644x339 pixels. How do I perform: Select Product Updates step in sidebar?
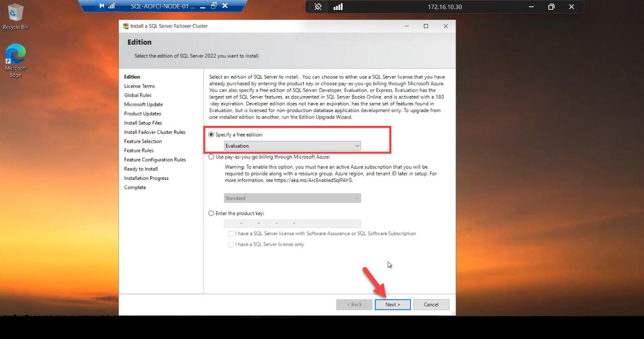(x=143, y=114)
